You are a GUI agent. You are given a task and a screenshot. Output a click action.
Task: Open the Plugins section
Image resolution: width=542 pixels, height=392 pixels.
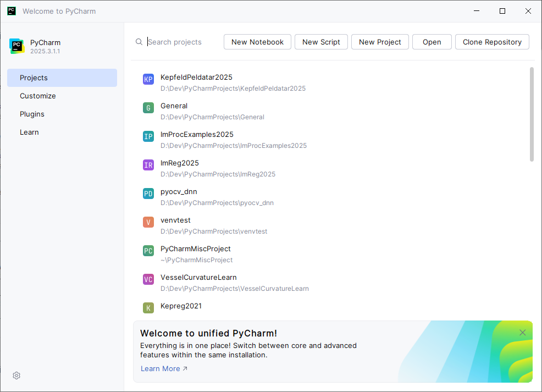32,114
